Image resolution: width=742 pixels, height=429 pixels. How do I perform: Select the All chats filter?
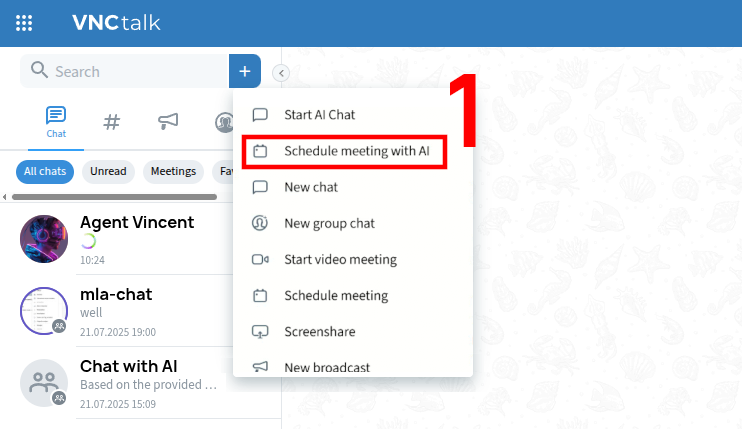click(45, 171)
